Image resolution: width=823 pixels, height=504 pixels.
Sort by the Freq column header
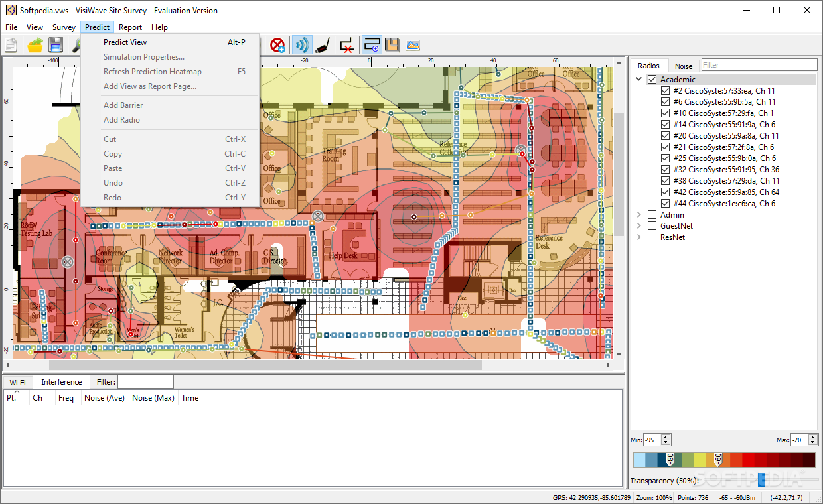(x=68, y=398)
